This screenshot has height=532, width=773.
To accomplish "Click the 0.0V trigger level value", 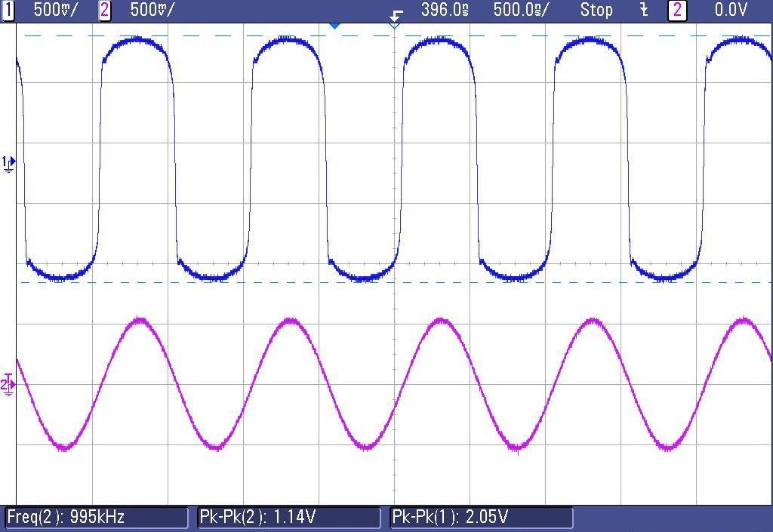I will click(x=731, y=10).
